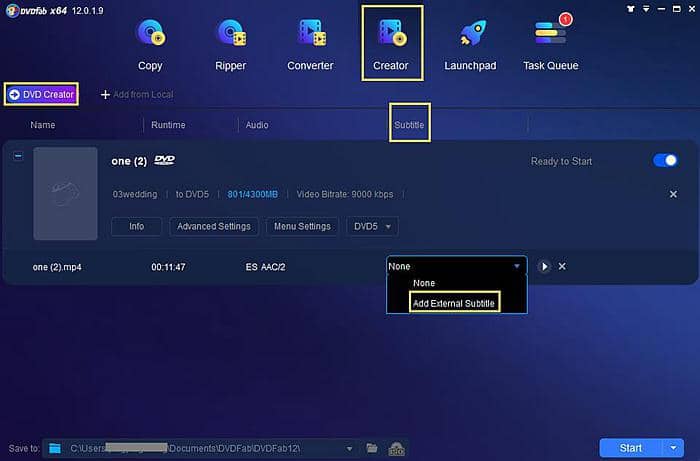Click the blue output folder icon
700x461 pixels.
pyautogui.click(x=55, y=448)
